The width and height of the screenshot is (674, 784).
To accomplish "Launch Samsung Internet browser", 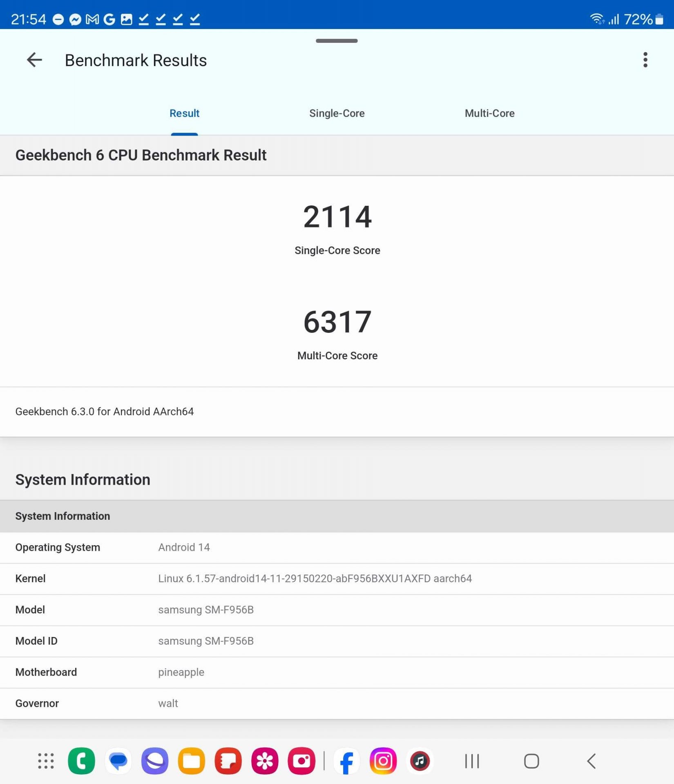I will tap(154, 761).
